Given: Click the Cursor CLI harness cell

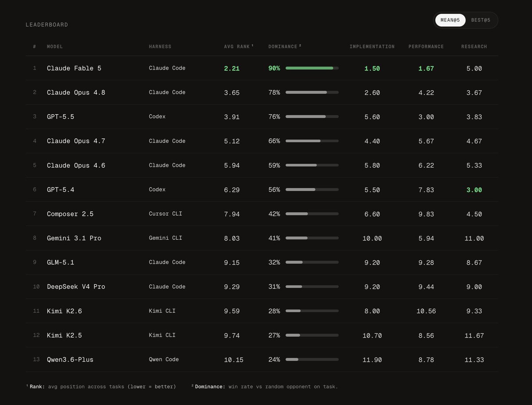Looking at the screenshot, I should [x=165, y=214].
